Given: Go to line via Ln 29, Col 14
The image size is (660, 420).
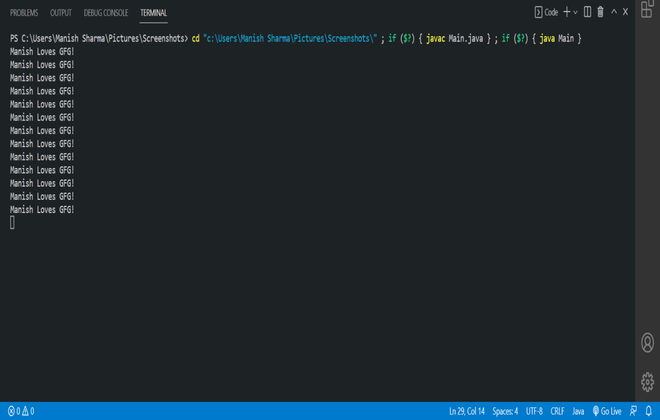Looking at the screenshot, I should [x=467, y=411].
